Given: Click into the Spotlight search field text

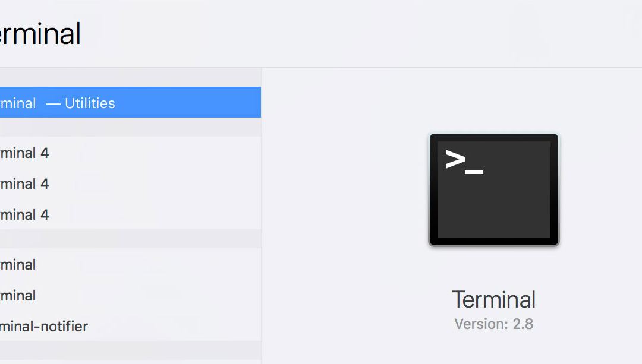Looking at the screenshot, I should tap(40, 34).
